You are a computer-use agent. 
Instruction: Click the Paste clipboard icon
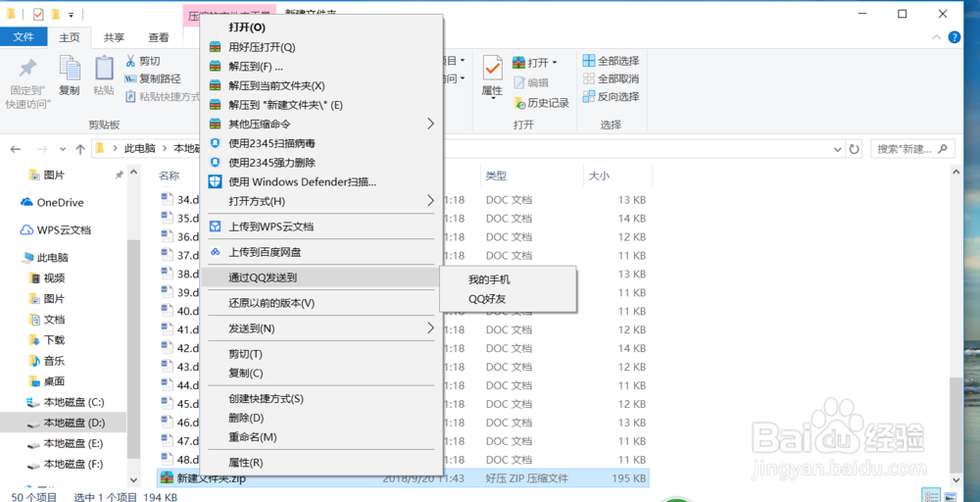coord(104,68)
